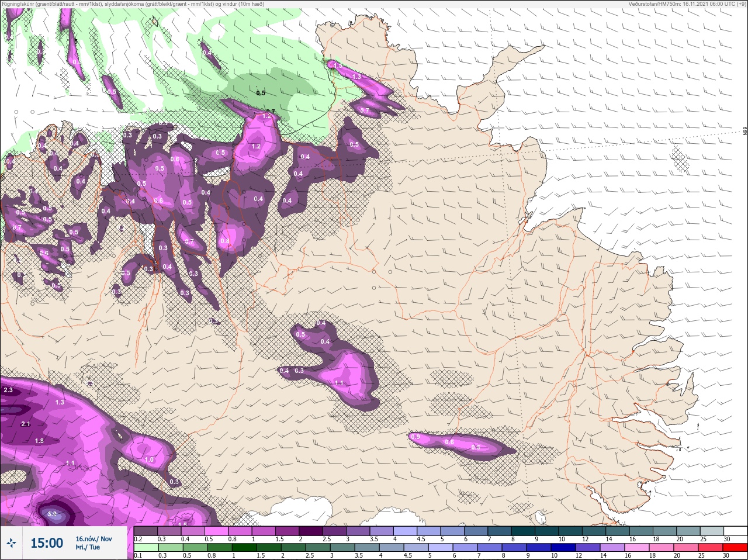Click the N66 latitude label at right edge
This screenshot has height=560, width=748.
pos(744,132)
